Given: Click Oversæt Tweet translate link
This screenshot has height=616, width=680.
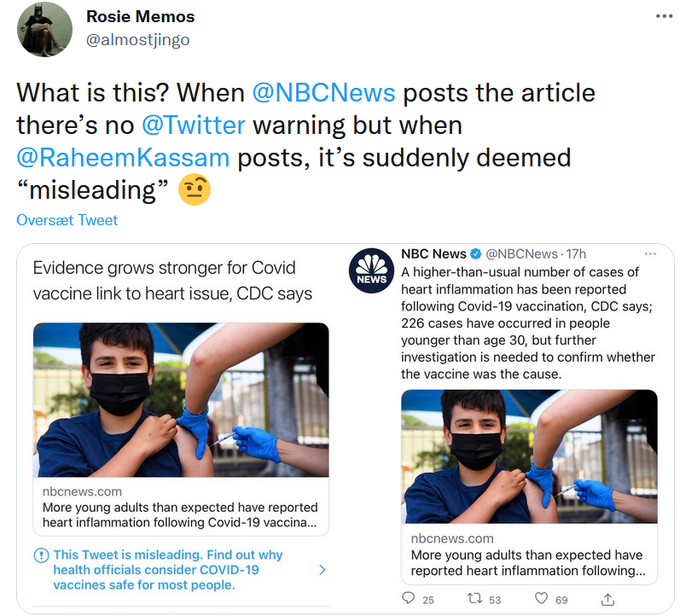Looking at the screenshot, I should 67,220.
